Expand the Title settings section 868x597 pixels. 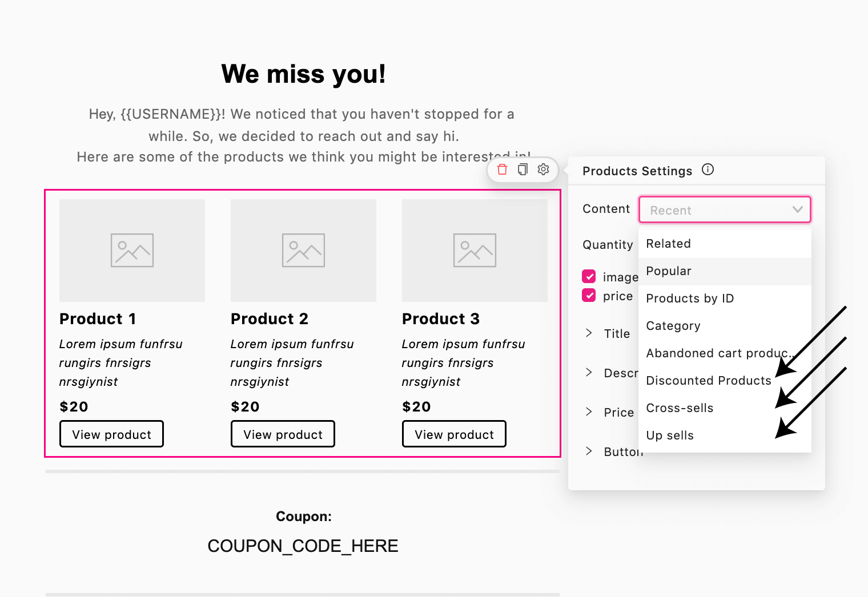609,333
